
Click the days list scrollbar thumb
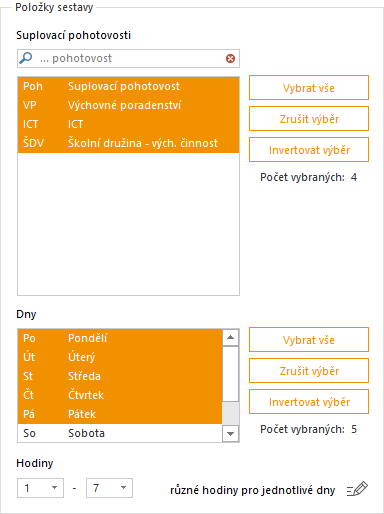(x=230, y=374)
